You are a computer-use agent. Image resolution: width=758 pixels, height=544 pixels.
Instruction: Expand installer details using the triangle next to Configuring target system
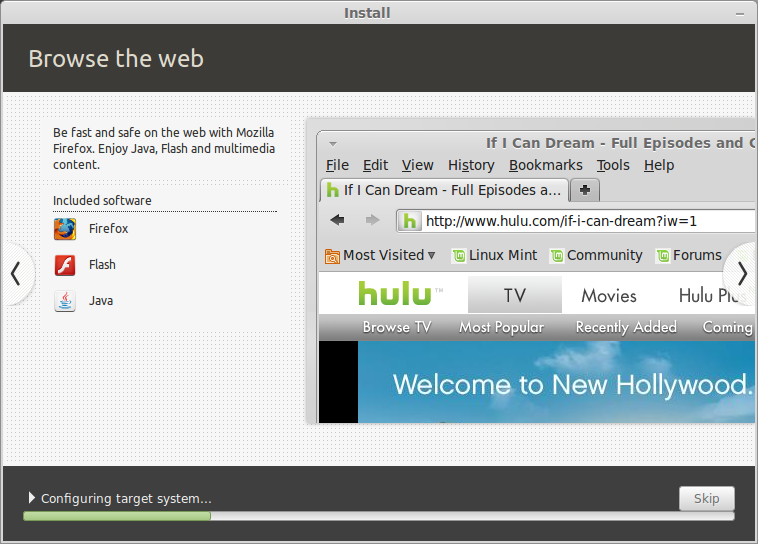click(x=31, y=498)
